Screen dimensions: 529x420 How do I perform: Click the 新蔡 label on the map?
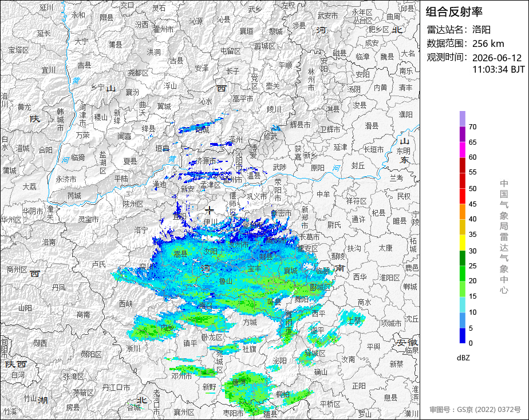[x=396, y=364]
